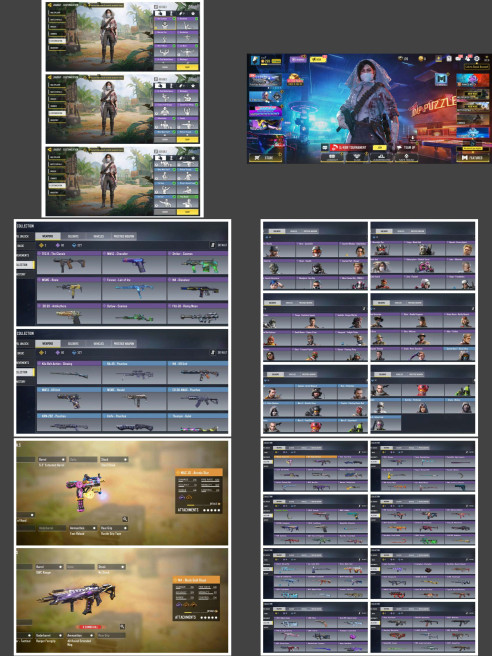Select Soldiers tab in top Collection panel
This screenshot has height=656, width=492.
(x=73, y=236)
